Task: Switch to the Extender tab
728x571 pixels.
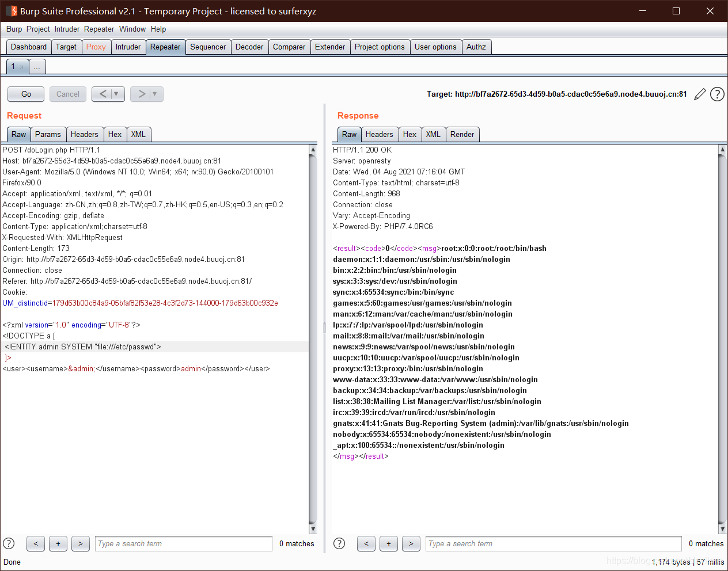Action: click(x=330, y=47)
